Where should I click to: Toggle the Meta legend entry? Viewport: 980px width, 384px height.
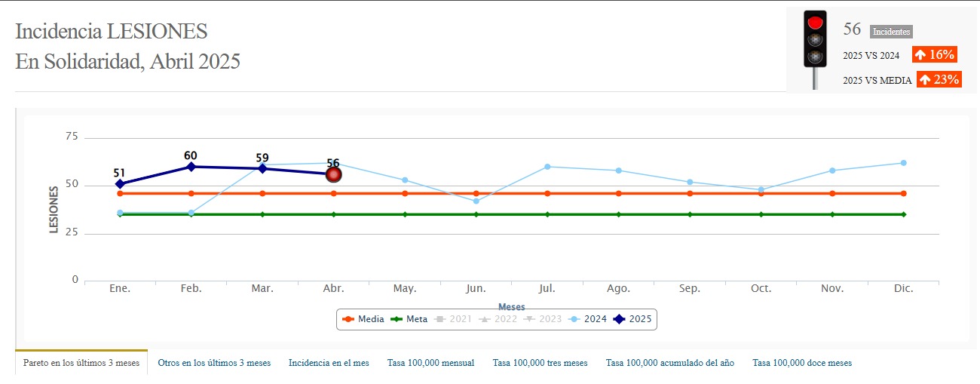pos(409,319)
